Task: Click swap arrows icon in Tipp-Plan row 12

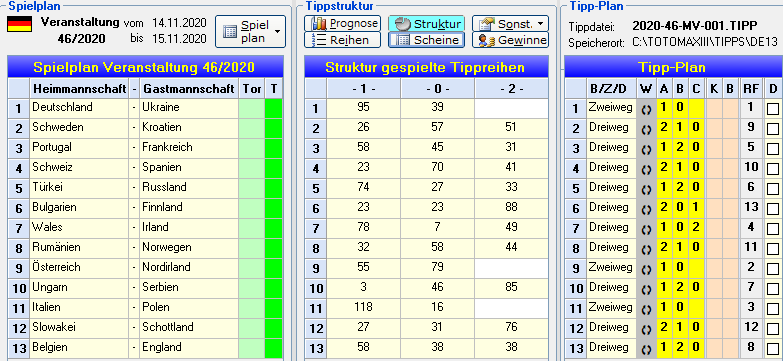Action: point(646,329)
